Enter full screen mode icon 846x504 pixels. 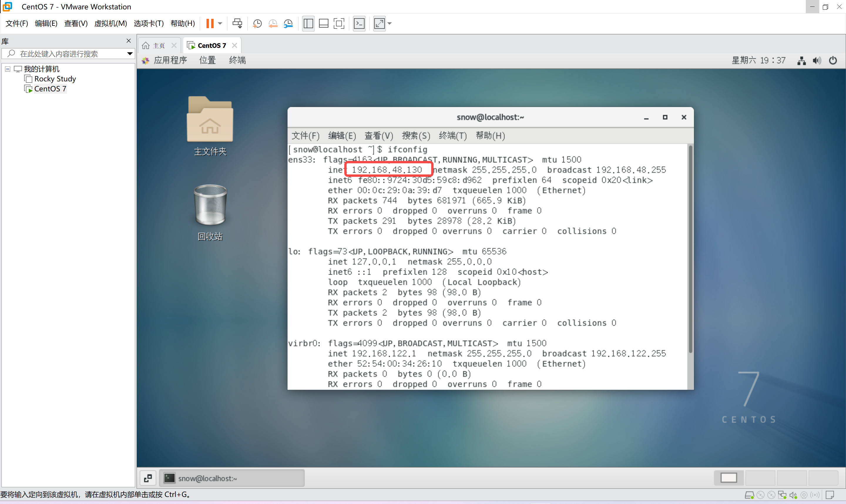pyautogui.click(x=339, y=23)
